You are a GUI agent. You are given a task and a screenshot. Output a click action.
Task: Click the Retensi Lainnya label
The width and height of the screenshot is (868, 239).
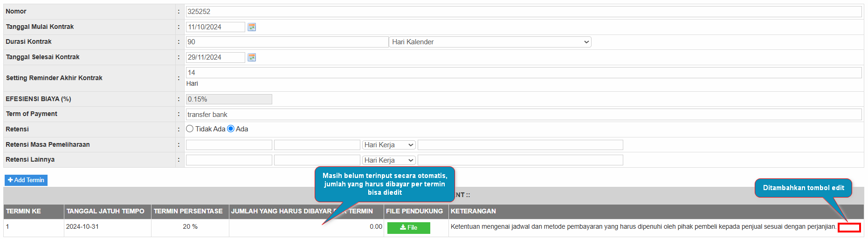coord(30,160)
